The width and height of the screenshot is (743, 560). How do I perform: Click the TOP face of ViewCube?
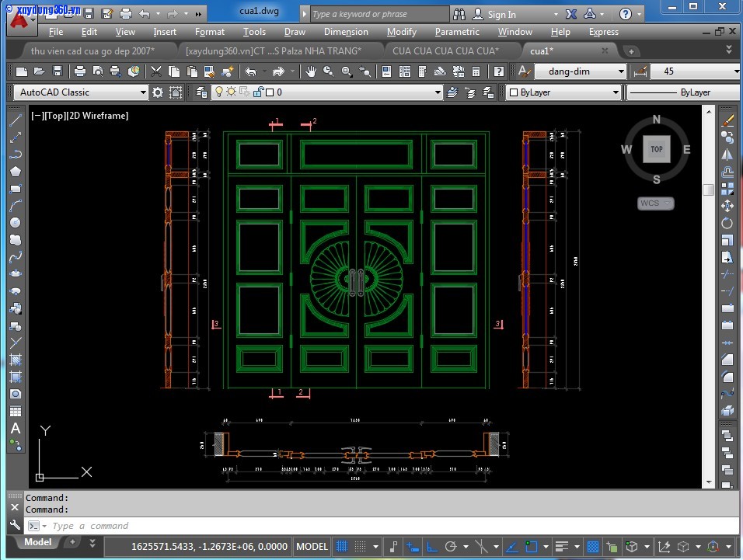click(x=656, y=149)
